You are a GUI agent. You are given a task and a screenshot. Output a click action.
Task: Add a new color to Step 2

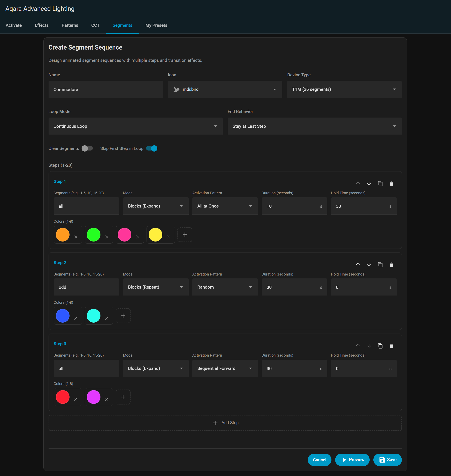[x=123, y=316]
